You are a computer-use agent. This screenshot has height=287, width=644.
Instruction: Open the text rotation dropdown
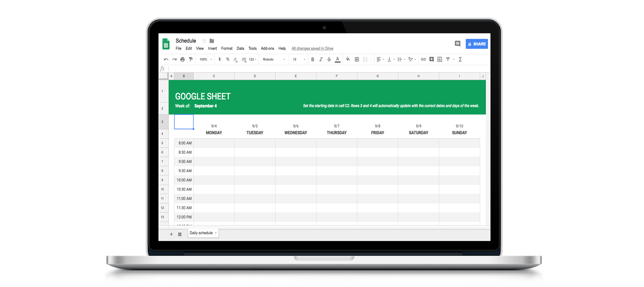[412, 59]
